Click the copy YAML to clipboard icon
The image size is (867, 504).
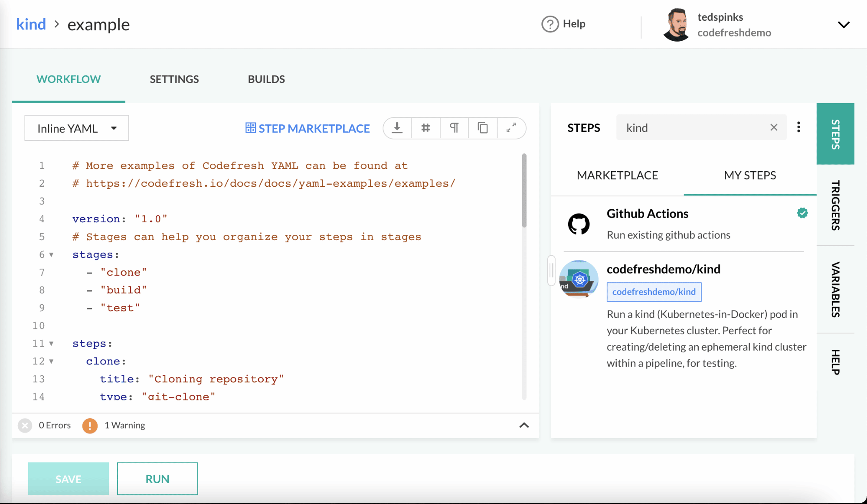coord(483,128)
